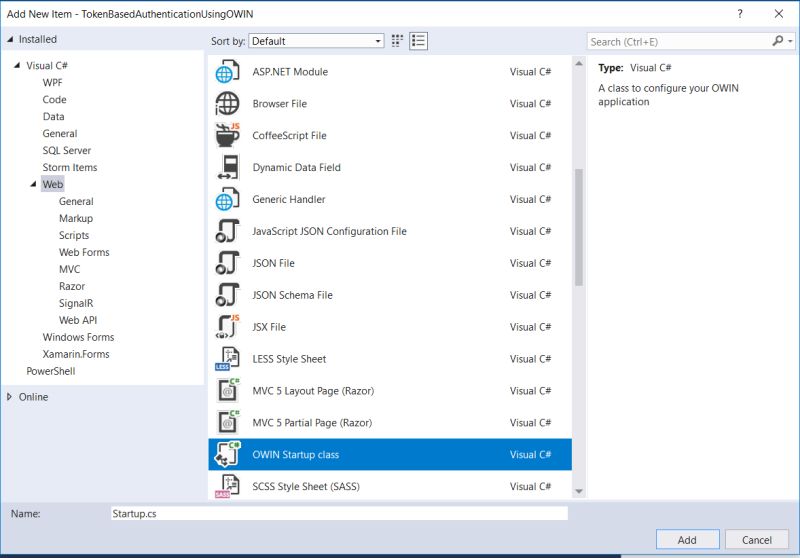Select the Storm Items category
Viewport: 800px width, 558px height.
(69, 167)
